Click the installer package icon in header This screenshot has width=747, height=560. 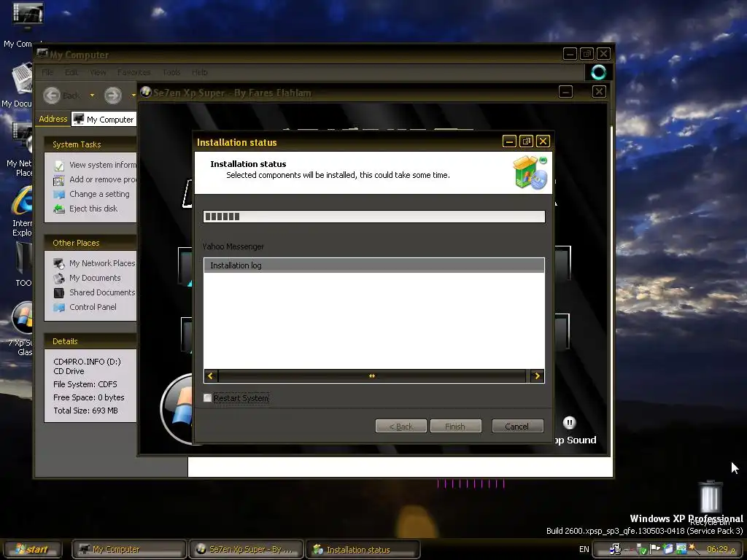(x=530, y=172)
